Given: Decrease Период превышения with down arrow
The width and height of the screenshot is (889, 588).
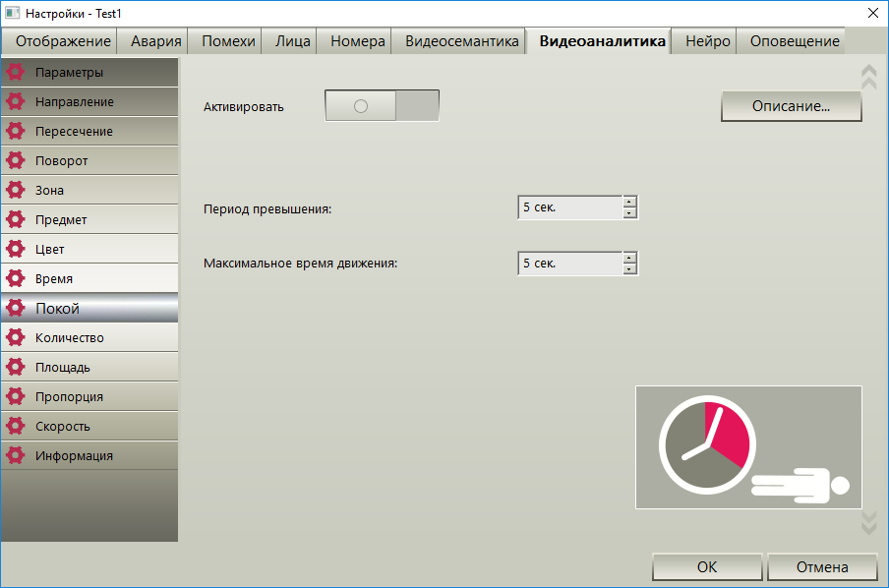Looking at the screenshot, I should [629, 213].
